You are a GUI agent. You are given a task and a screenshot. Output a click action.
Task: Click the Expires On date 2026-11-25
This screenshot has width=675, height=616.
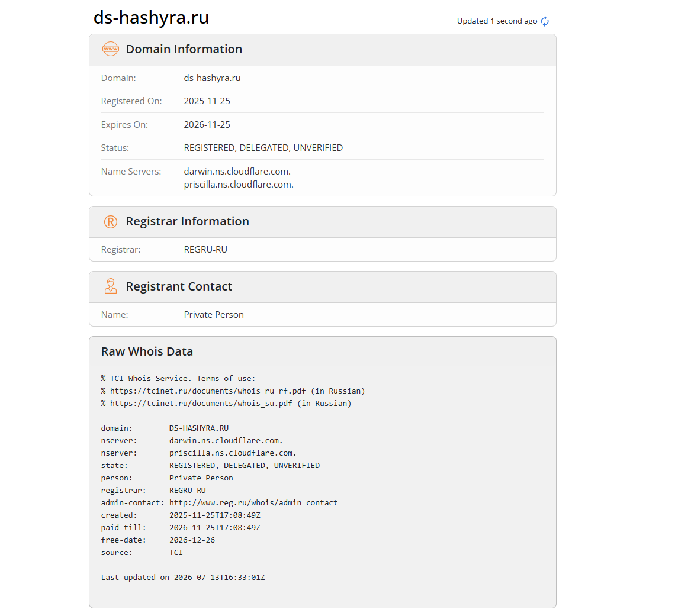coord(207,125)
